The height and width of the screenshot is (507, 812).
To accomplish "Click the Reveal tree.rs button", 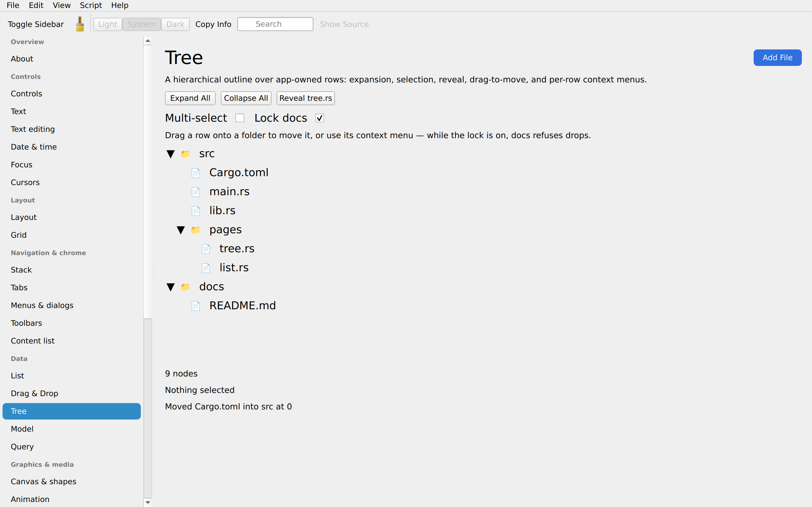I will (305, 98).
